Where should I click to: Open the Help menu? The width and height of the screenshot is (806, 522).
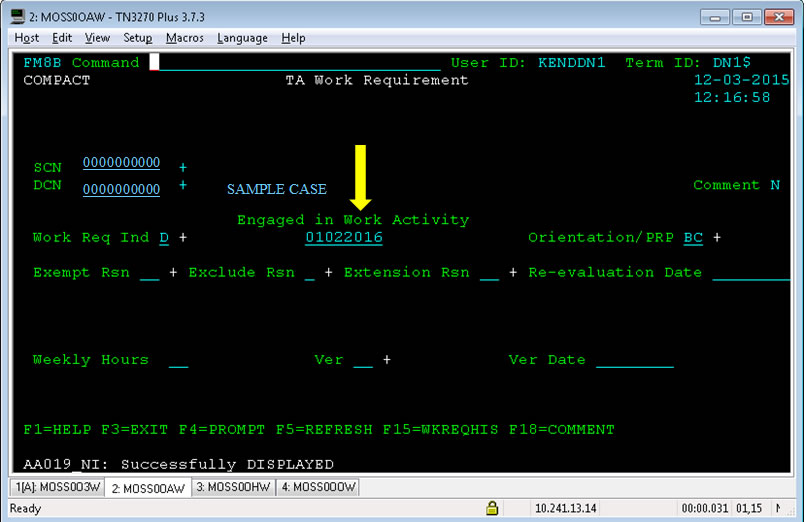(293, 38)
